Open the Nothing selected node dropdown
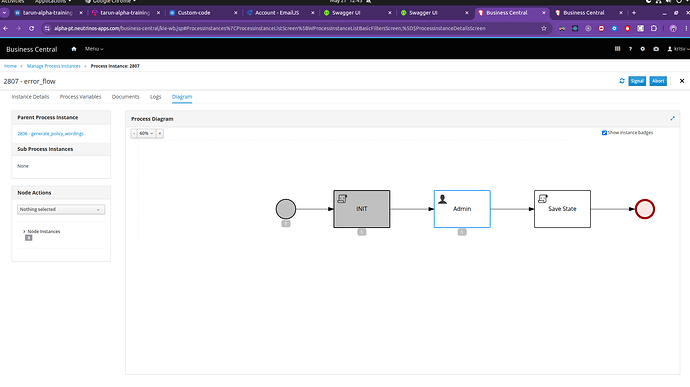Screen dimensions: 690x387 point(61,210)
